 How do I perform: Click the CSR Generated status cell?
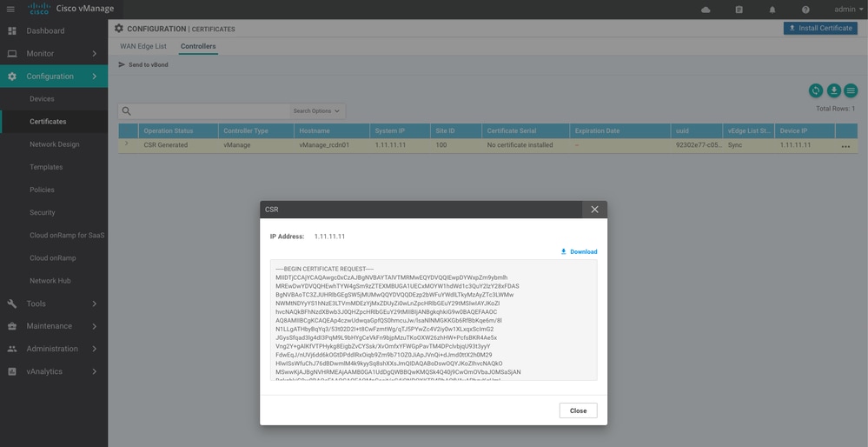click(x=165, y=145)
